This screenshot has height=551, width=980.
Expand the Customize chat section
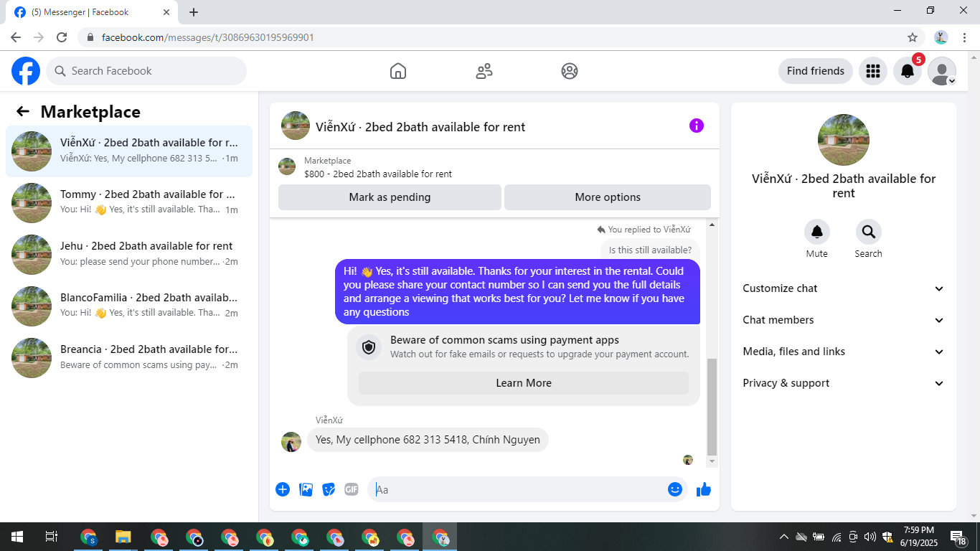pos(844,288)
